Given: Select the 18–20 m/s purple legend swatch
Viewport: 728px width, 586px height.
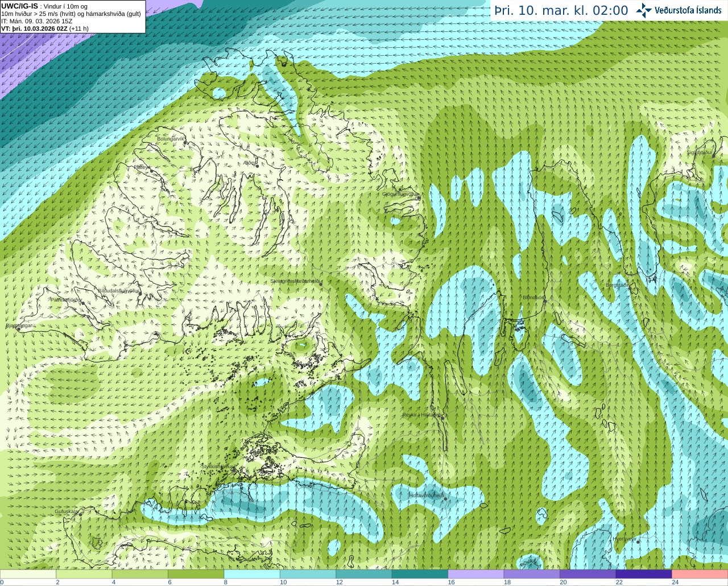Looking at the screenshot, I should coord(532,574).
